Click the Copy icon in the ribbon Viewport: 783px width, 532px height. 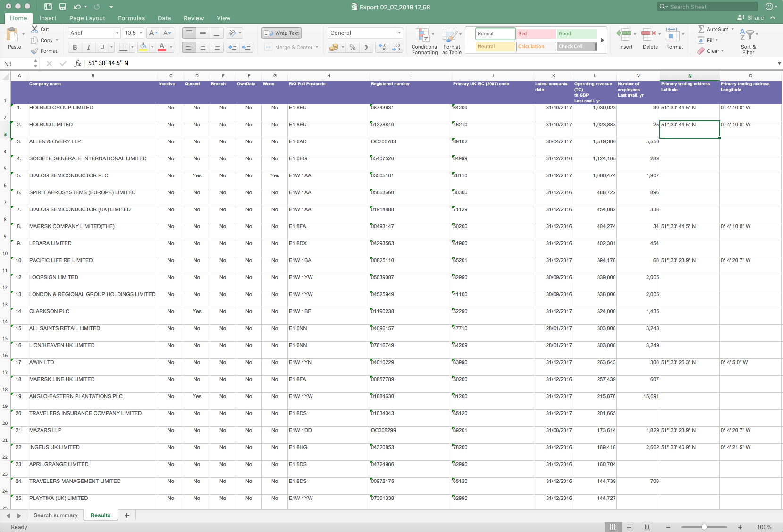34,40
